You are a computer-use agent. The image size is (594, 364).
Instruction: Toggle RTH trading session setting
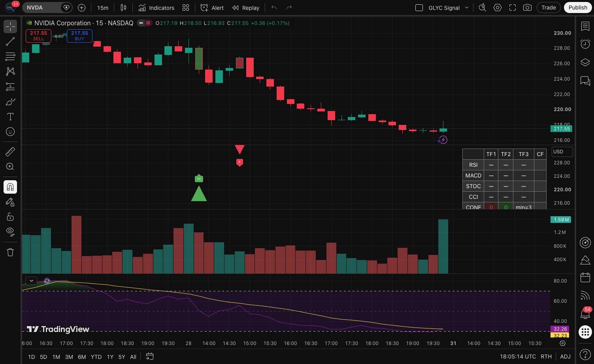pyautogui.click(x=546, y=356)
